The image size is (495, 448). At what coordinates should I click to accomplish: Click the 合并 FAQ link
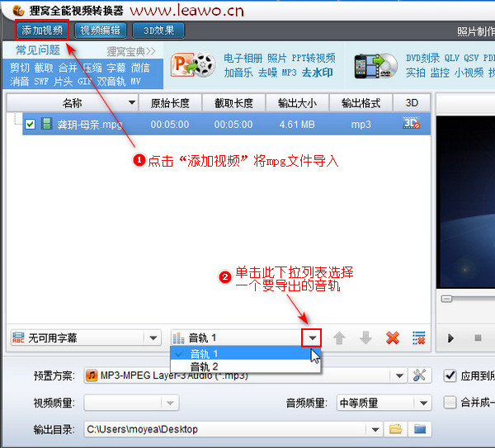(x=68, y=68)
